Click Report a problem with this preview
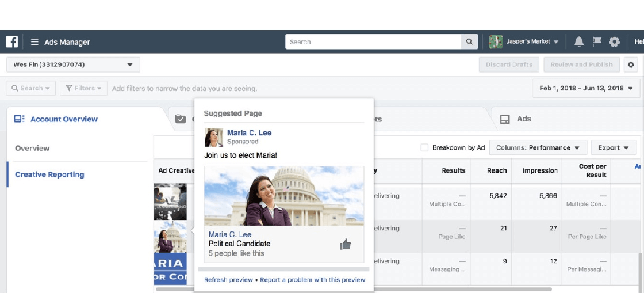Screen dimensions: 644x300 click(x=313, y=280)
